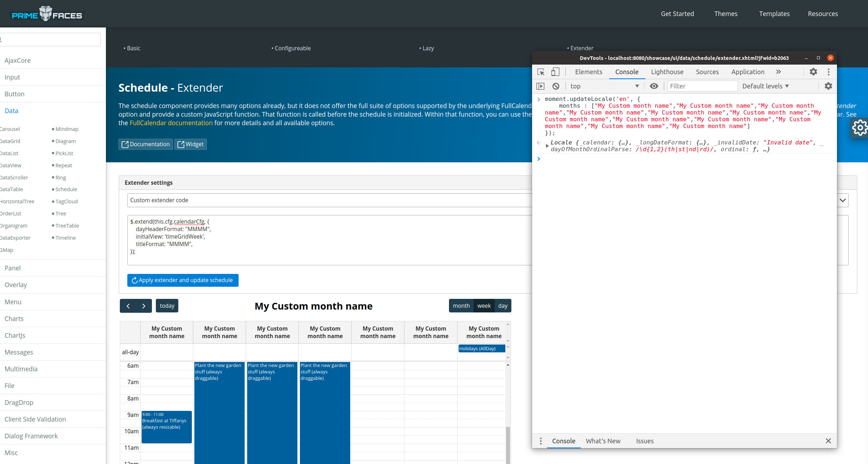Expand the Locale object result
Image resolution: width=868 pixels, height=464 pixels.
pyautogui.click(x=547, y=146)
